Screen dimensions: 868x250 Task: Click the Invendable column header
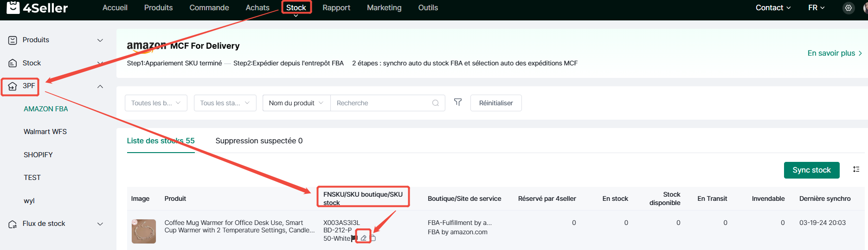tap(768, 199)
